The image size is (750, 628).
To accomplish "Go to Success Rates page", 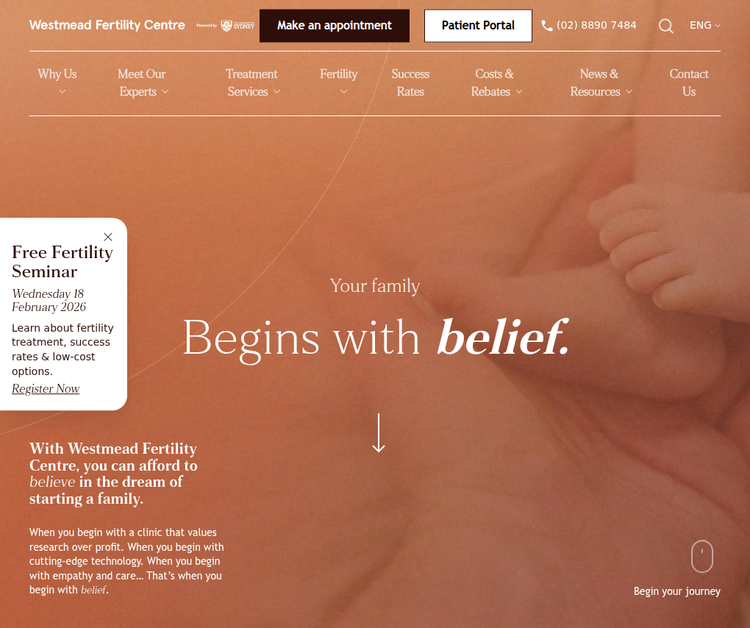I will [410, 82].
